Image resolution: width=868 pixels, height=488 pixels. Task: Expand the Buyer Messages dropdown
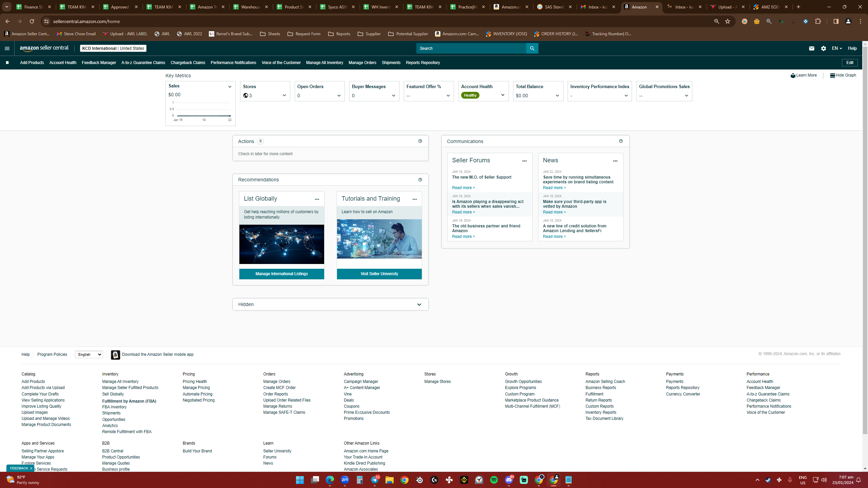coord(393,96)
